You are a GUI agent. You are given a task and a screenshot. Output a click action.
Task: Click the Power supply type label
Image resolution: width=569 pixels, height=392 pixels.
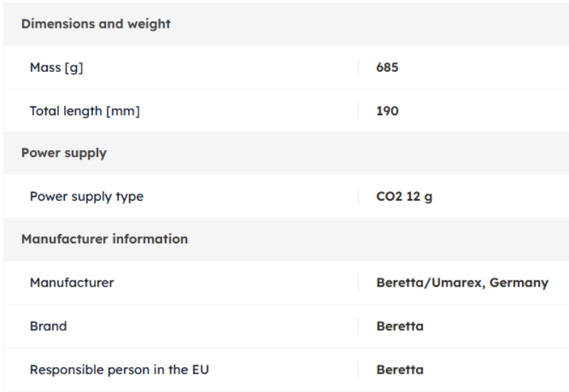pyautogui.click(x=86, y=196)
